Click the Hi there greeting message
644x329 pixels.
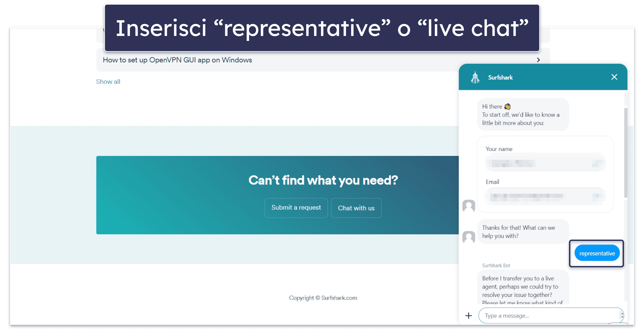point(523,115)
